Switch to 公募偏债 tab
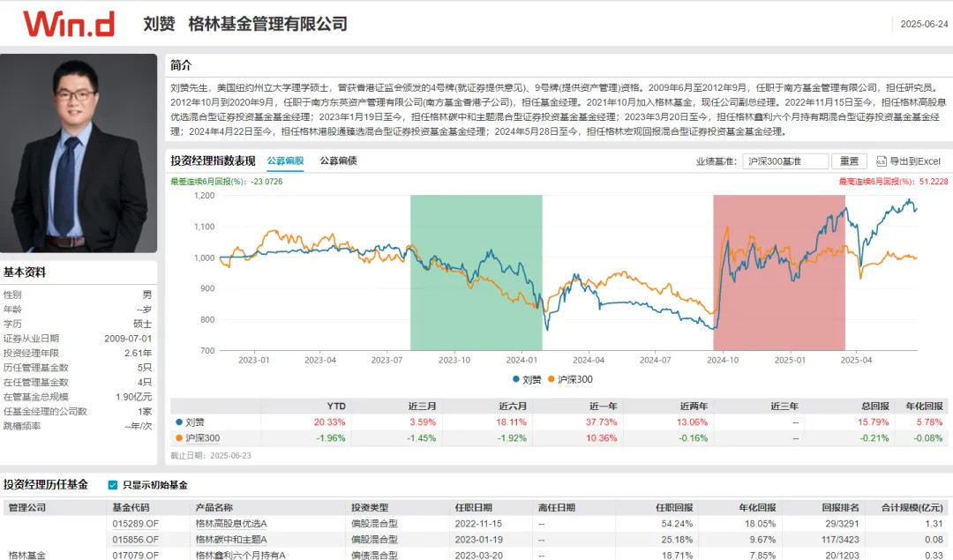953x560 pixels. coord(339,161)
